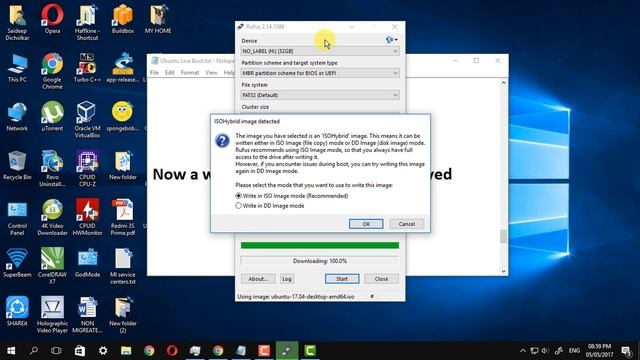
Task: Click the About button in Rufus
Action: click(258, 279)
